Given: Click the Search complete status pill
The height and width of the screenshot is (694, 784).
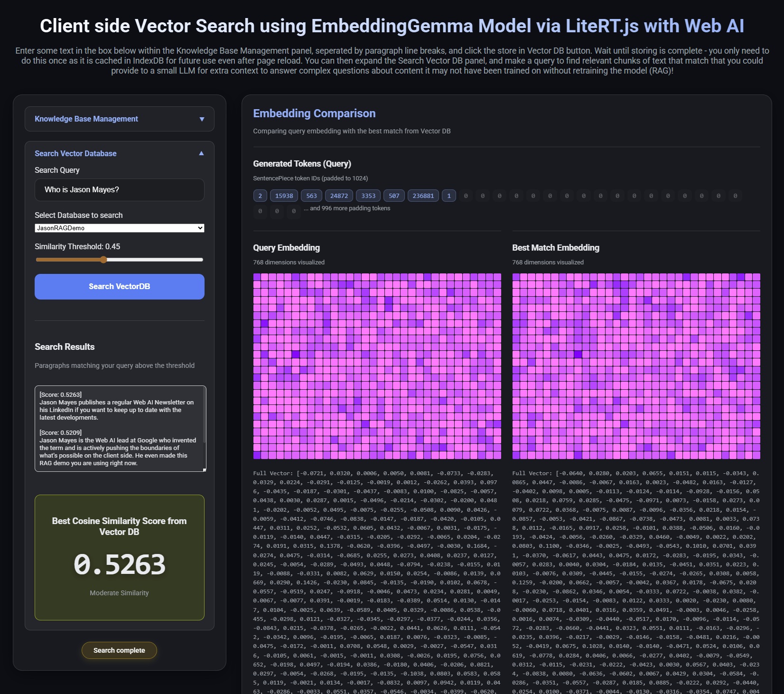Looking at the screenshot, I should pos(119,650).
